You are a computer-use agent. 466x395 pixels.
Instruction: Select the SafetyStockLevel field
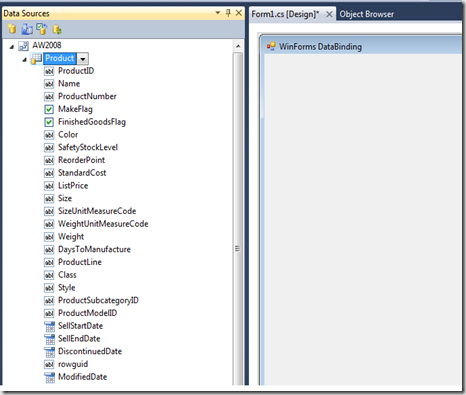(88, 147)
